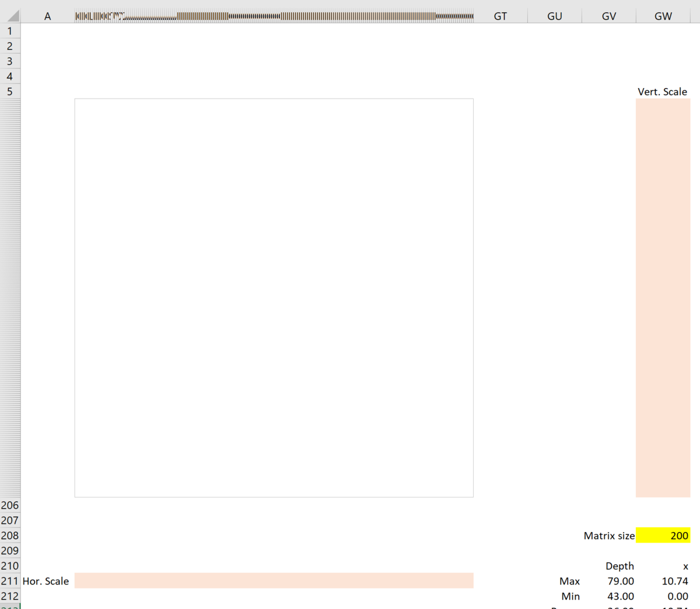The width and height of the screenshot is (700, 609).
Task: Click the Hor. Scale label cell
Action: point(45,581)
